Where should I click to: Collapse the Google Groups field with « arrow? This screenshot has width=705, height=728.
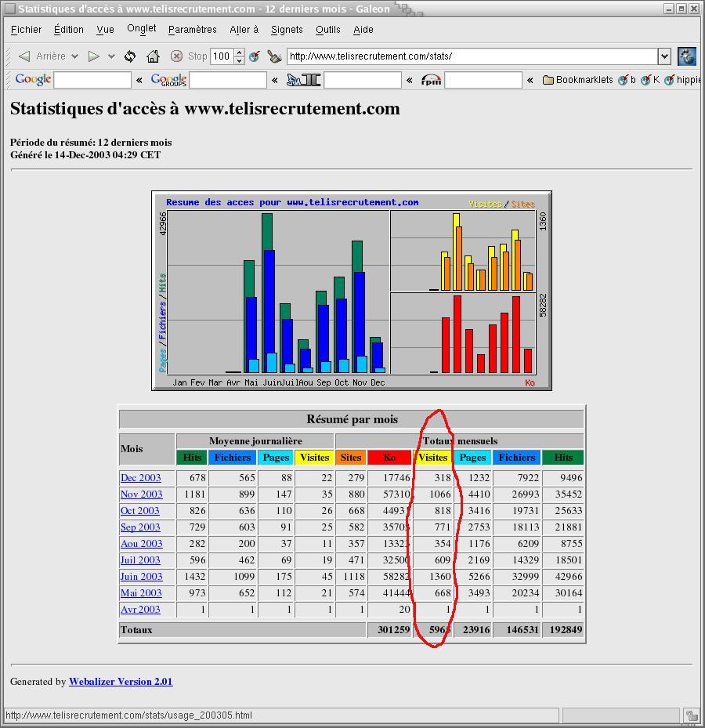click(x=274, y=80)
